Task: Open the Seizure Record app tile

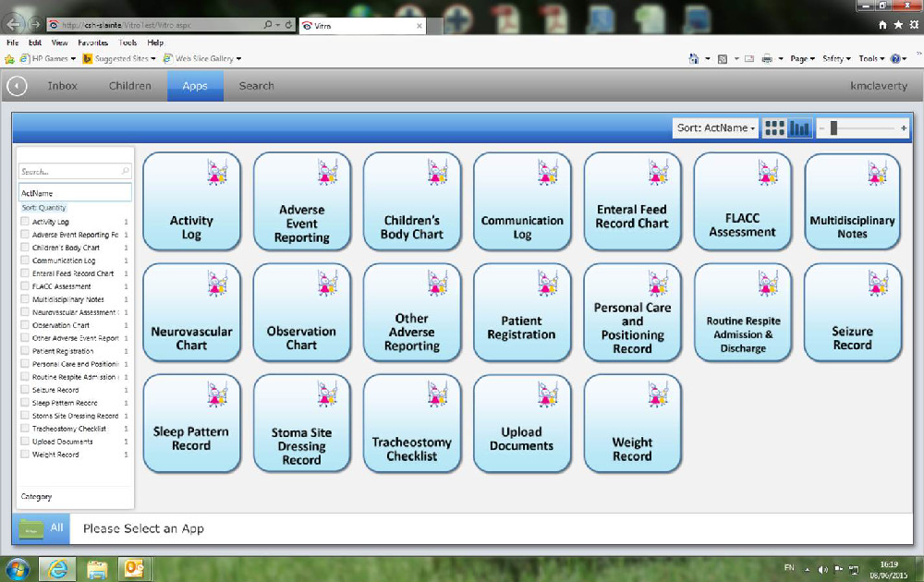Action: coord(852,312)
